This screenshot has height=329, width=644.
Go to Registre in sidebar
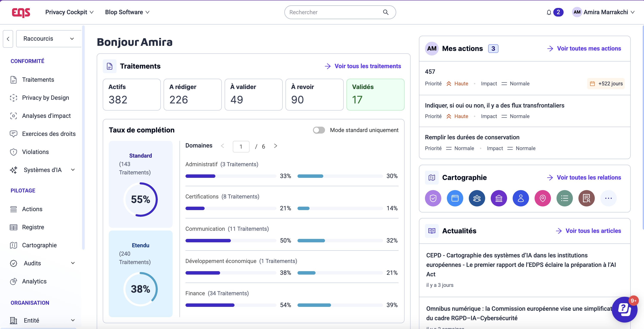point(33,227)
